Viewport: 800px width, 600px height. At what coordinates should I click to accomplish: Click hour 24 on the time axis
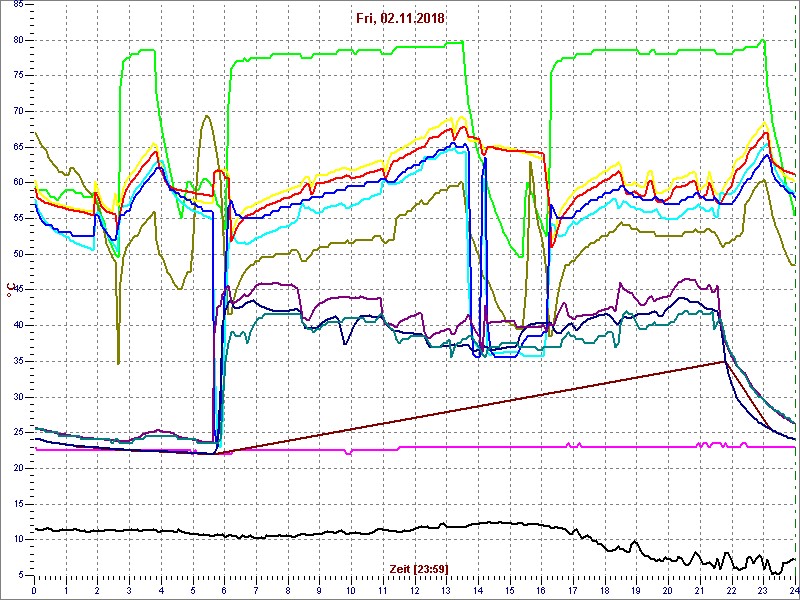[x=794, y=591]
